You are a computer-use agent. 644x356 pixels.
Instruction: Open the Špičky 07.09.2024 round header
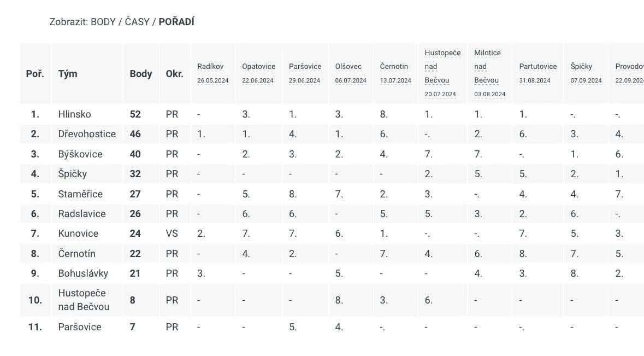[x=581, y=67]
